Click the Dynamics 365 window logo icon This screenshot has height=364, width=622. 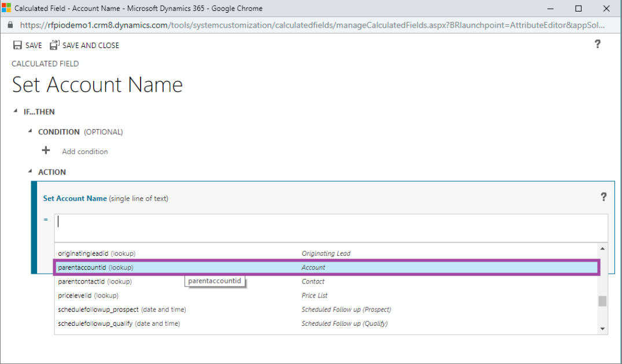6,8
